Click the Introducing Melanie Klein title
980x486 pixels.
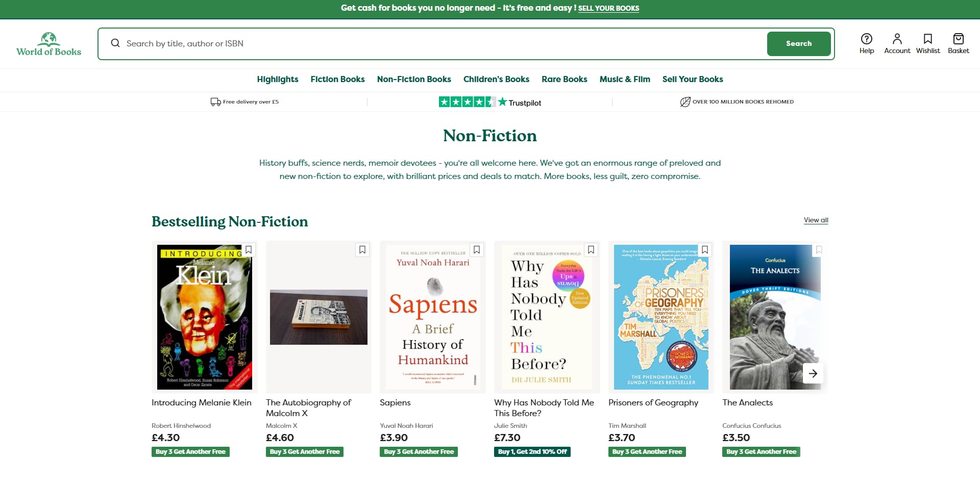point(202,403)
